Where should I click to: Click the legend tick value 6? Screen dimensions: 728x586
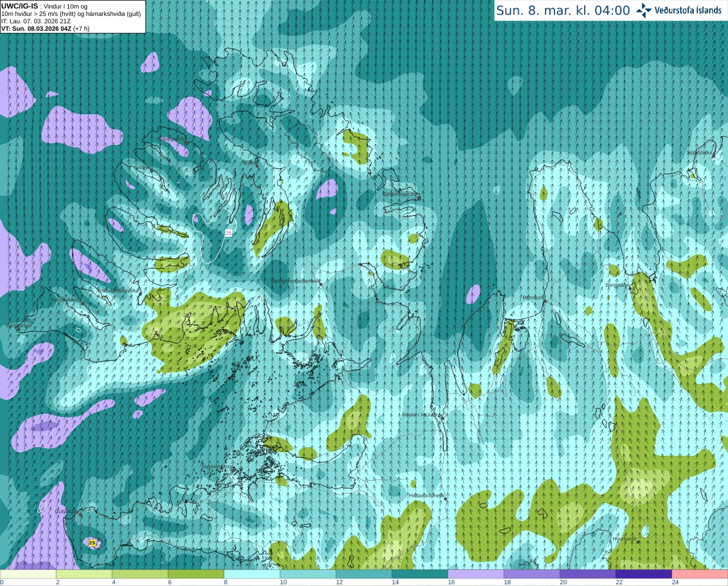(x=170, y=582)
